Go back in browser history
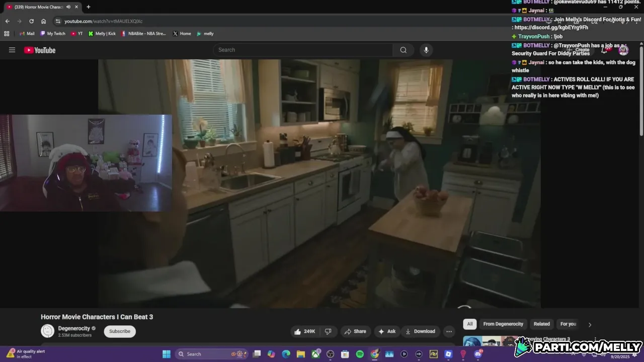Screen dimensions: 644x362 (7, 21)
